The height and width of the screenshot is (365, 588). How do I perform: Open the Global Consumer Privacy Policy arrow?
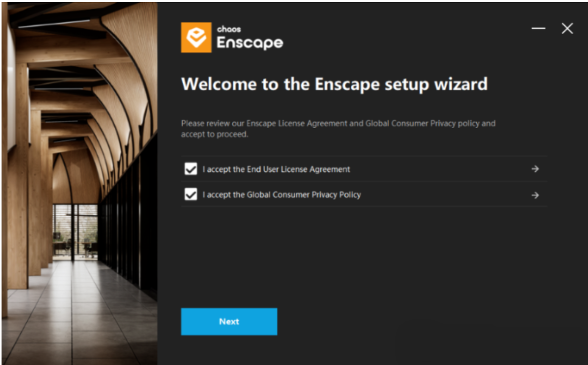pos(535,195)
